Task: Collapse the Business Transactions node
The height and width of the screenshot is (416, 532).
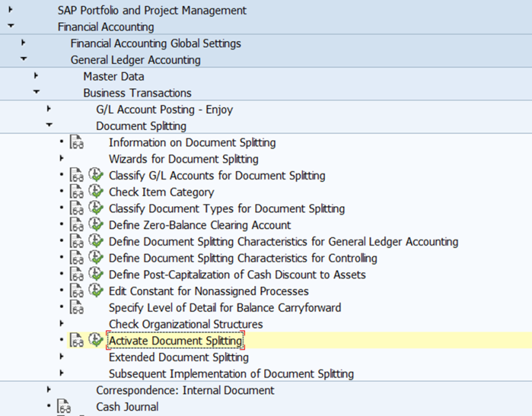Action: pyautogui.click(x=36, y=92)
